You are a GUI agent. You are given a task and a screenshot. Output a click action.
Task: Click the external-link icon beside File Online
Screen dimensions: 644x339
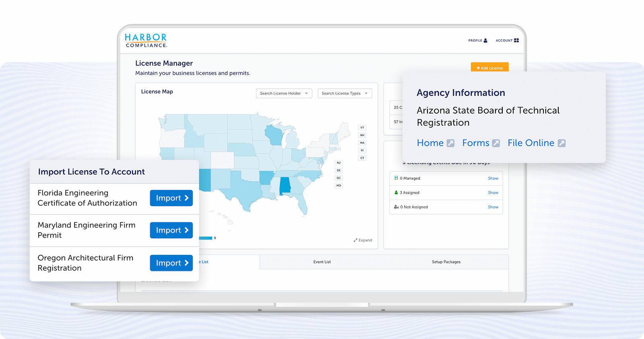click(561, 143)
